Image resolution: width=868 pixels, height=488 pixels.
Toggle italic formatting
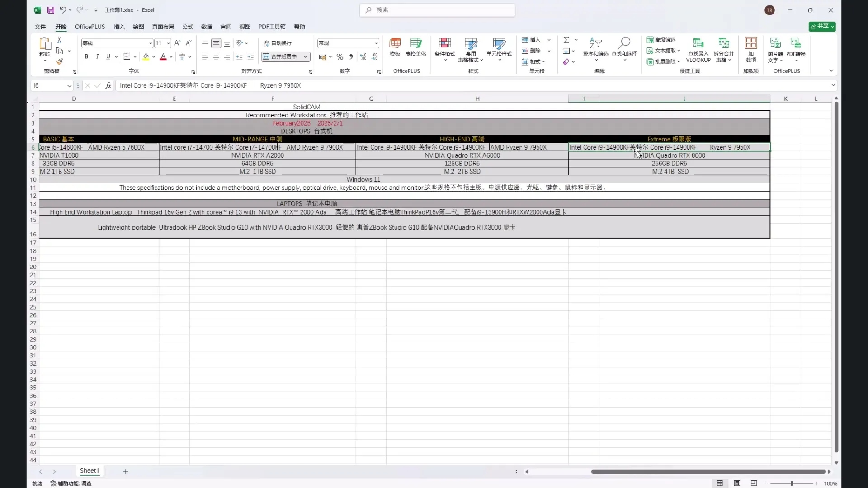97,56
